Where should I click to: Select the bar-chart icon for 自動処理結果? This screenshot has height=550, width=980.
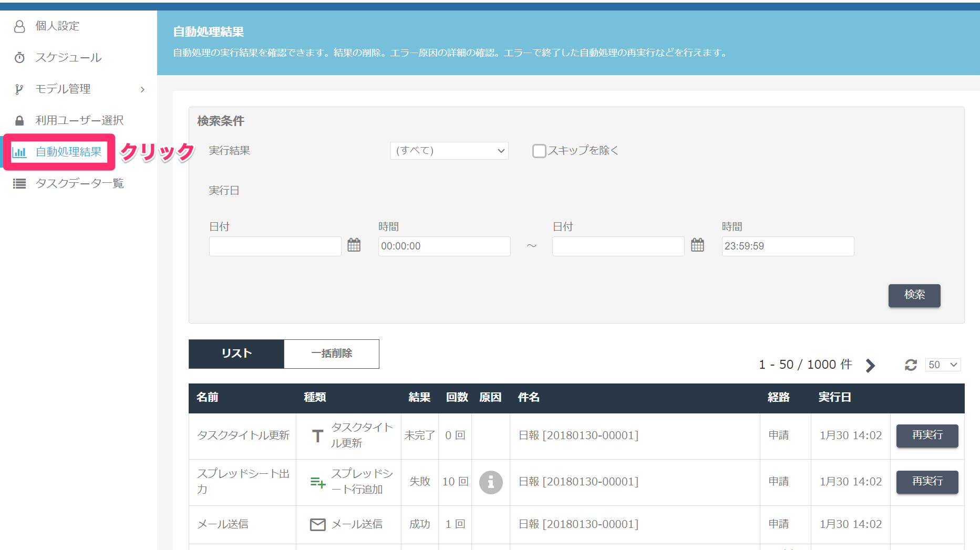[20, 152]
